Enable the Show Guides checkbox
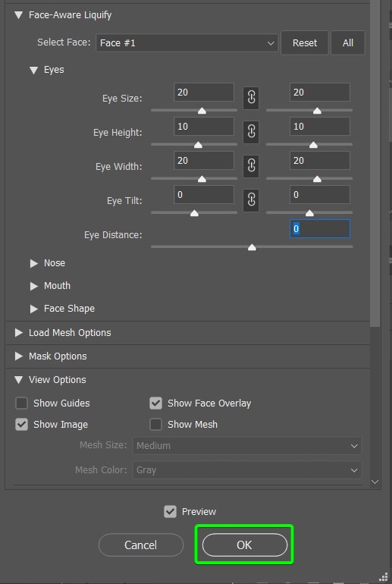The image size is (392, 584). click(21, 403)
